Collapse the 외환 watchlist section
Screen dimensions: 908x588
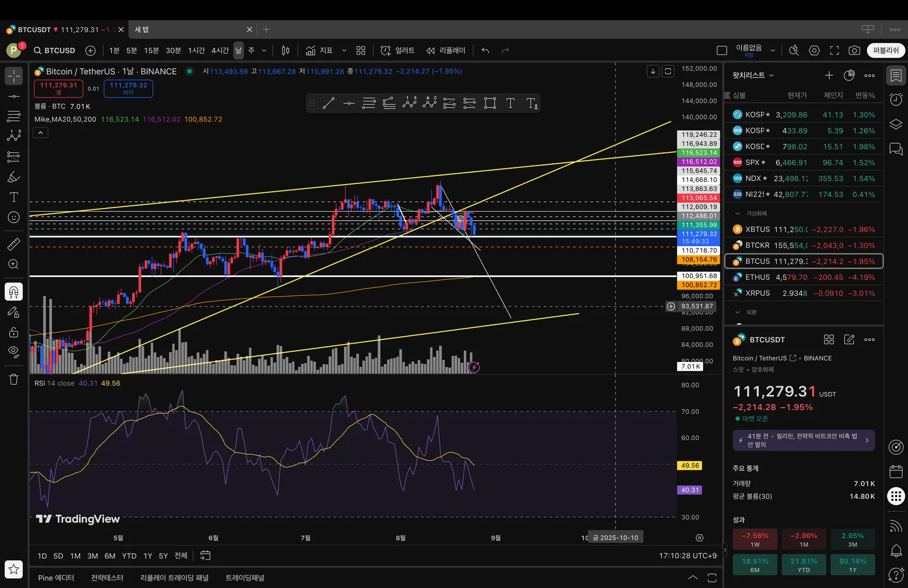738,313
